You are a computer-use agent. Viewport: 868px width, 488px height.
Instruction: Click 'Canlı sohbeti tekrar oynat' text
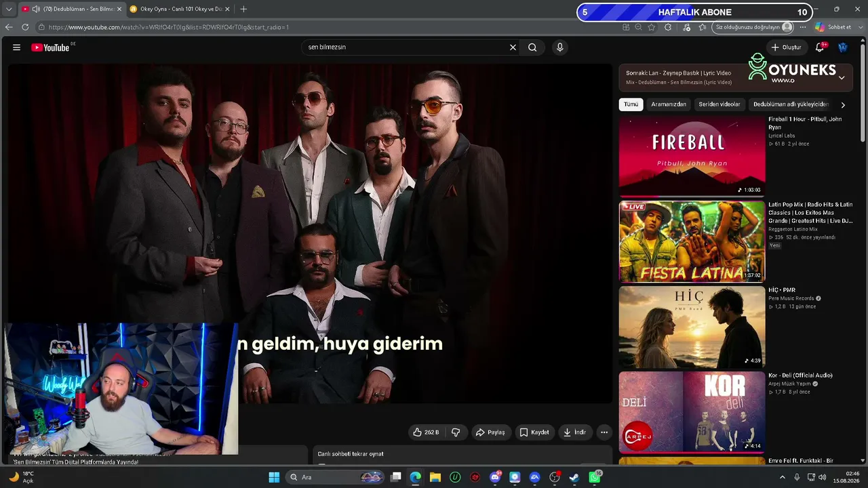pyautogui.click(x=351, y=454)
